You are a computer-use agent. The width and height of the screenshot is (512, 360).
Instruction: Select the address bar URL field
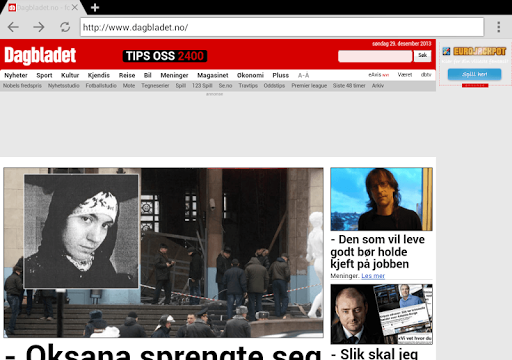click(x=282, y=27)
